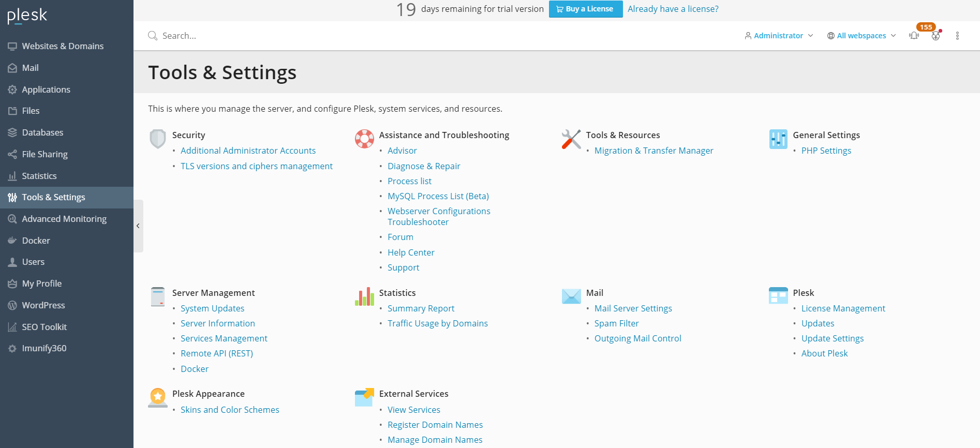Open the Process list link
This screenshot has height=448, width=980.
[x=409, y=181]
